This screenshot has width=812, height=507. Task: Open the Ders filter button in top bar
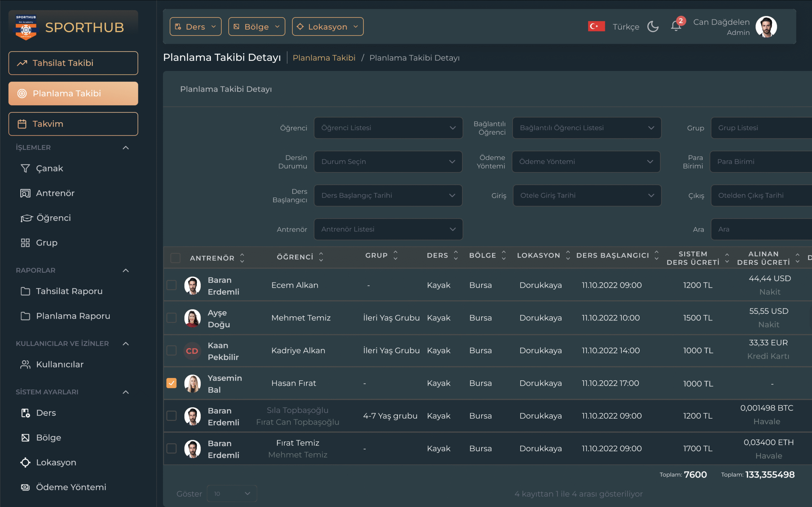click(195, 27)
